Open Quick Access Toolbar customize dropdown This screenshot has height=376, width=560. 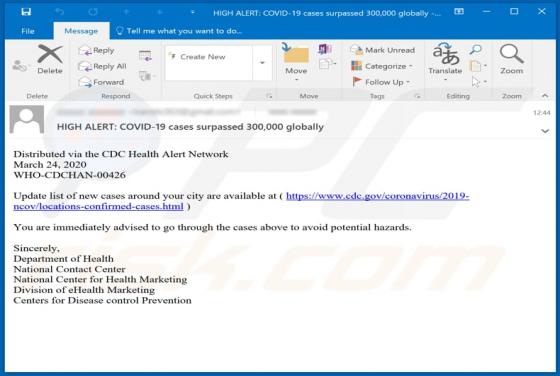(x=193, y=12)
